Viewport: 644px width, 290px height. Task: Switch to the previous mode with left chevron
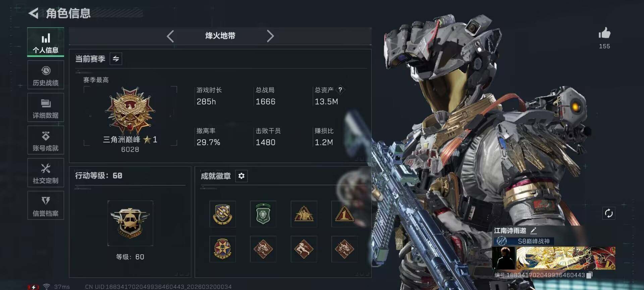pos(170,36)
